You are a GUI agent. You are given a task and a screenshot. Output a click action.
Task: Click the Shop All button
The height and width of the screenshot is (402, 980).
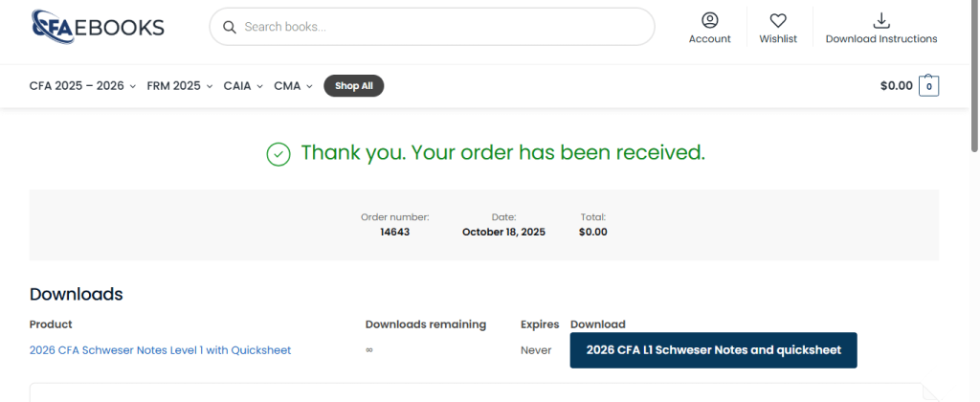click(354, 86)
